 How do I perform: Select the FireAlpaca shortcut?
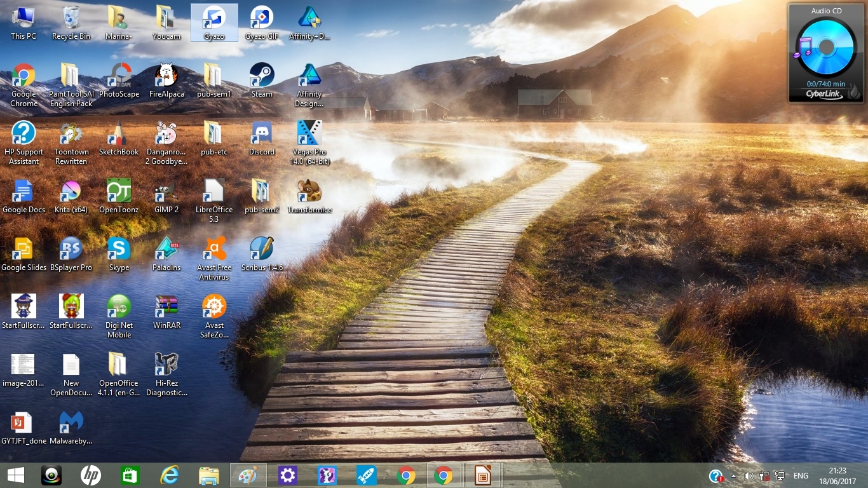(x=166, y=81)
